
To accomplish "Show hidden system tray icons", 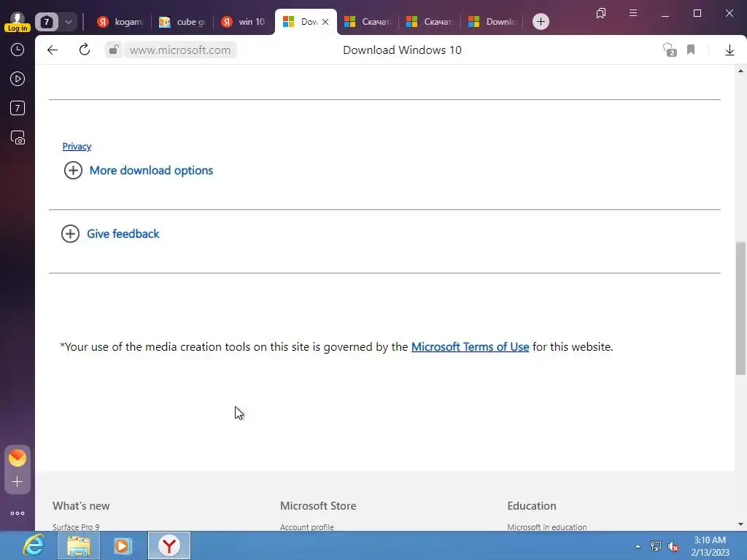I will pyautogui.click(x=638, y=546).
